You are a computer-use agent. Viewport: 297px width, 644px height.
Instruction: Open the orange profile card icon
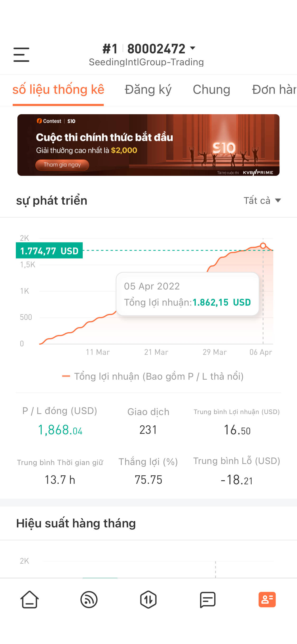coord(267,600)
